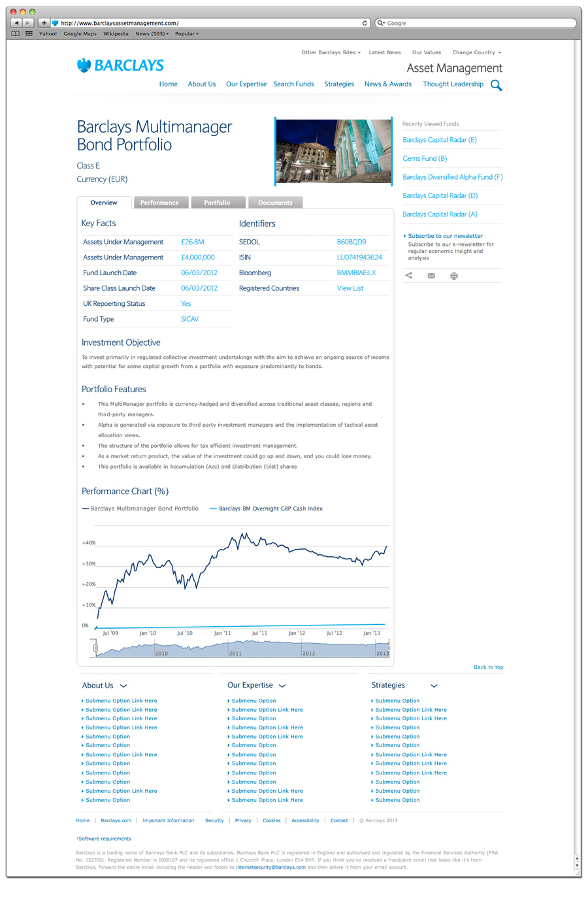Click the share icon in sidebar
588x900 pixels.
tap(409, 276)
